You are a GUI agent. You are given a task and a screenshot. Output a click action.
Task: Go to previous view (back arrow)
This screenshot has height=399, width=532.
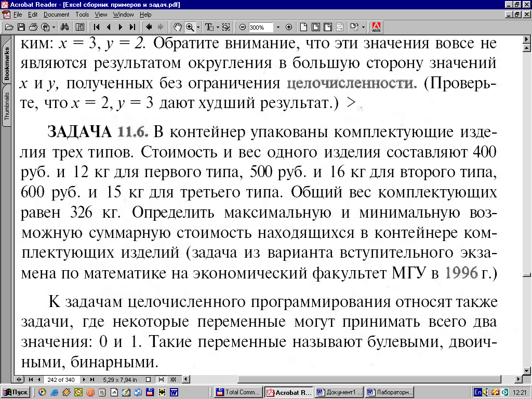tap(149, 27)
